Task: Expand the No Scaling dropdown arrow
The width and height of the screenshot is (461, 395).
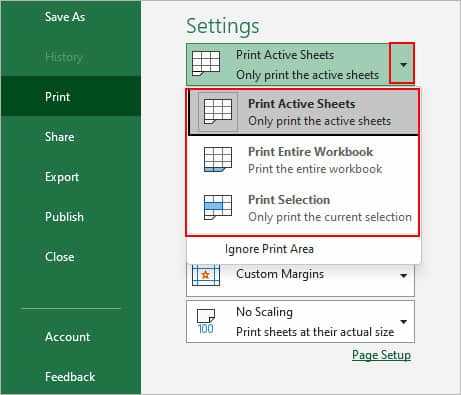Action: (x=404, y=322)
